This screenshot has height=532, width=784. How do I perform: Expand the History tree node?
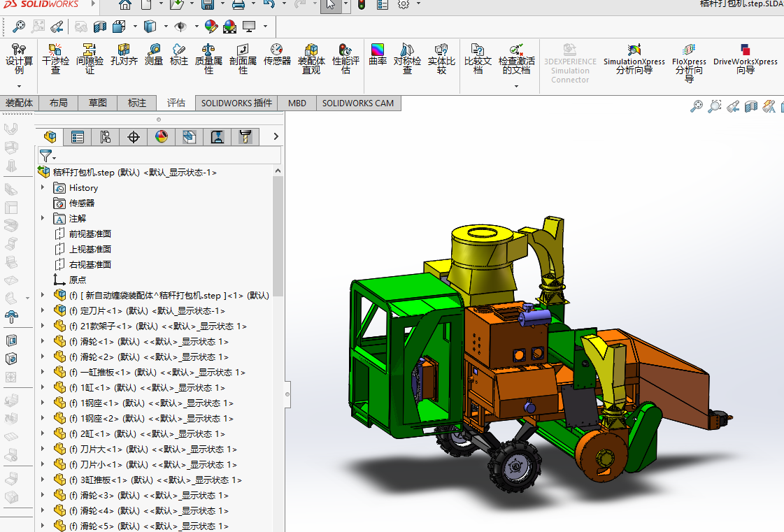(43, 187)
